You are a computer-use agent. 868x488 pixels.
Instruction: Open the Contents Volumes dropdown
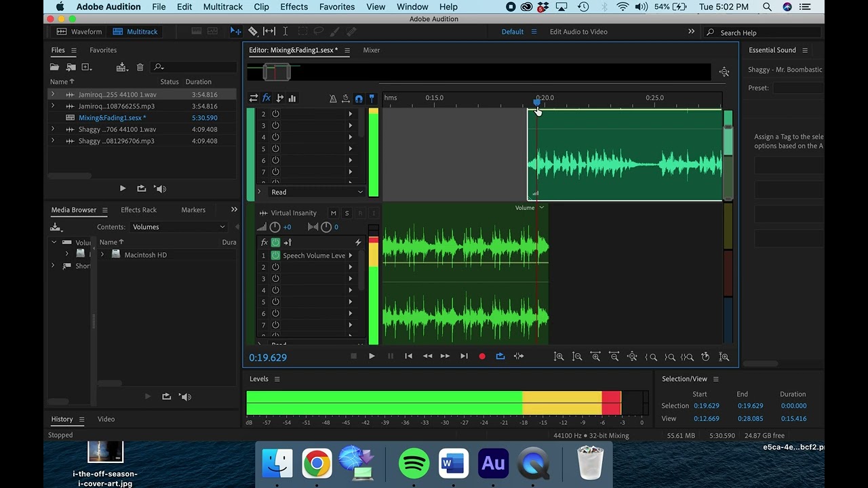(179, 227)
